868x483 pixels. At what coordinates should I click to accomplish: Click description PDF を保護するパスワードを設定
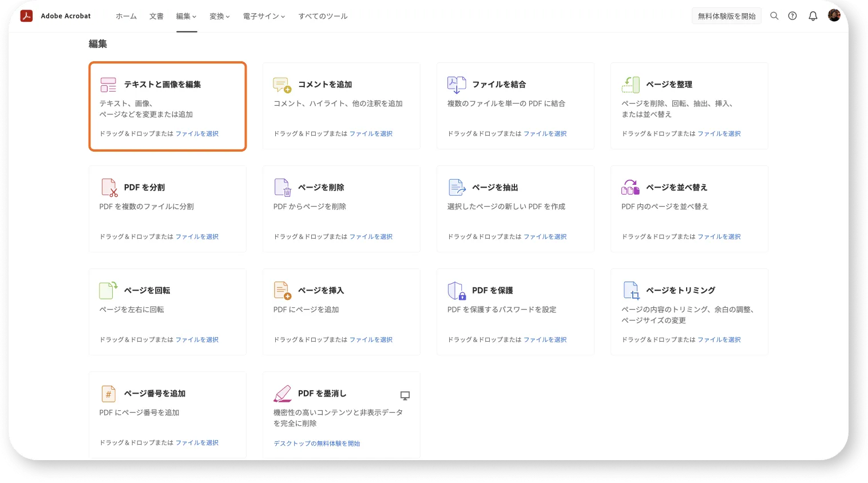click(x=502, y=310)
